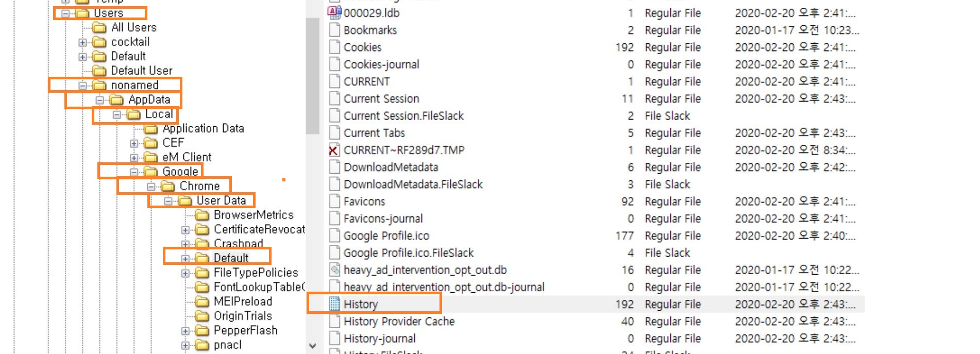Select the CURRENT file name
980x354 pixels.
pyautogui.click(x=366, y=81)
